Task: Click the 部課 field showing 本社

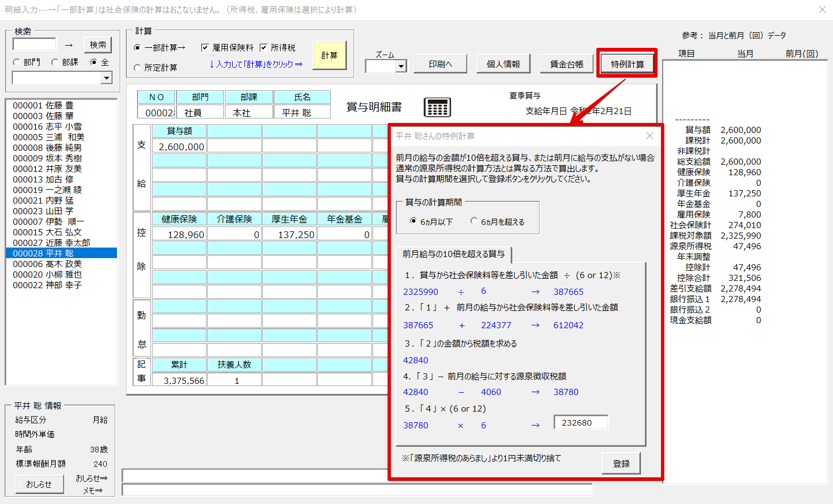Action: point(249,112)
